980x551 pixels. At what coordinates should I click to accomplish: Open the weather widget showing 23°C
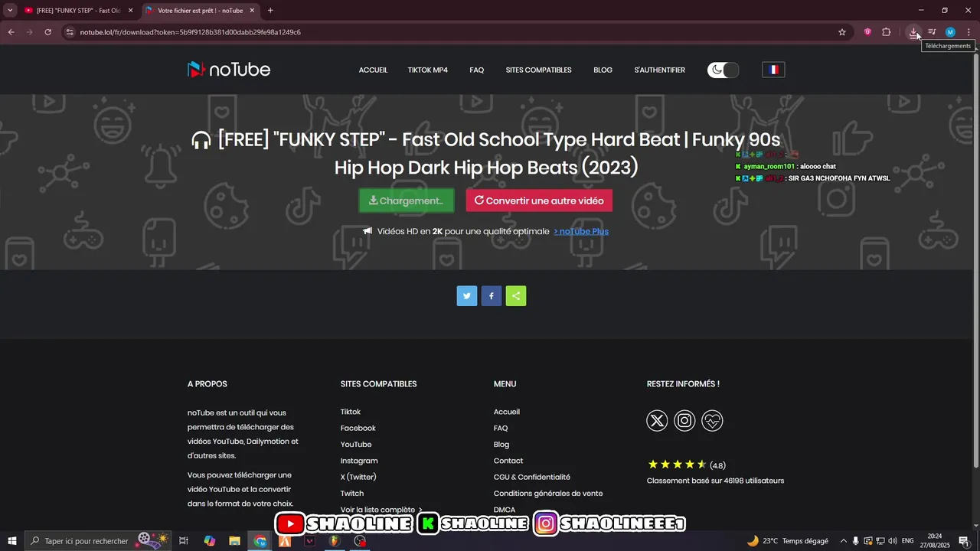[788, 541]
